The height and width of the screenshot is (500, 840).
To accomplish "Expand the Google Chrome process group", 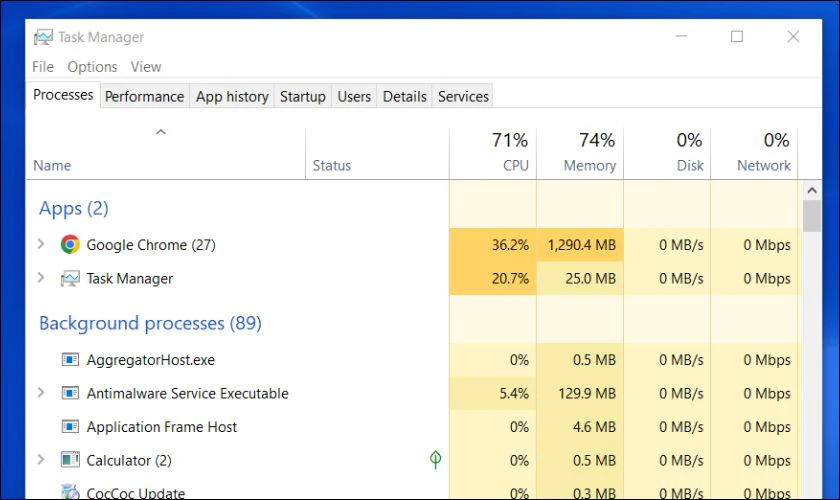I will (41, 244).
